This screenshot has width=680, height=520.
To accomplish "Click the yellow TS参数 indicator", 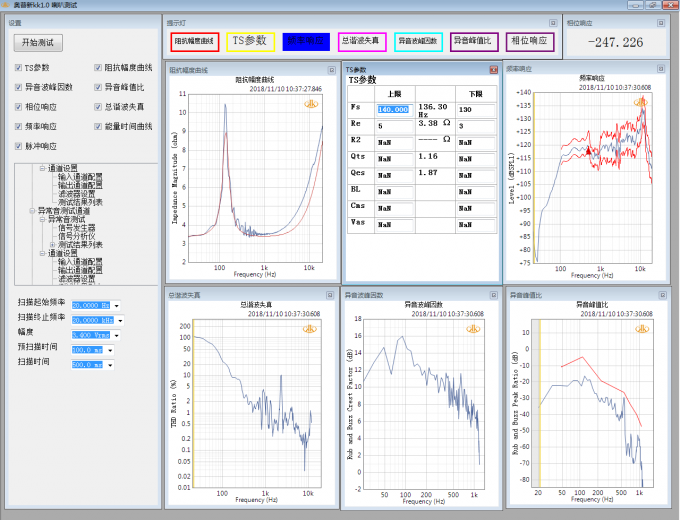I will coord(250,42).
